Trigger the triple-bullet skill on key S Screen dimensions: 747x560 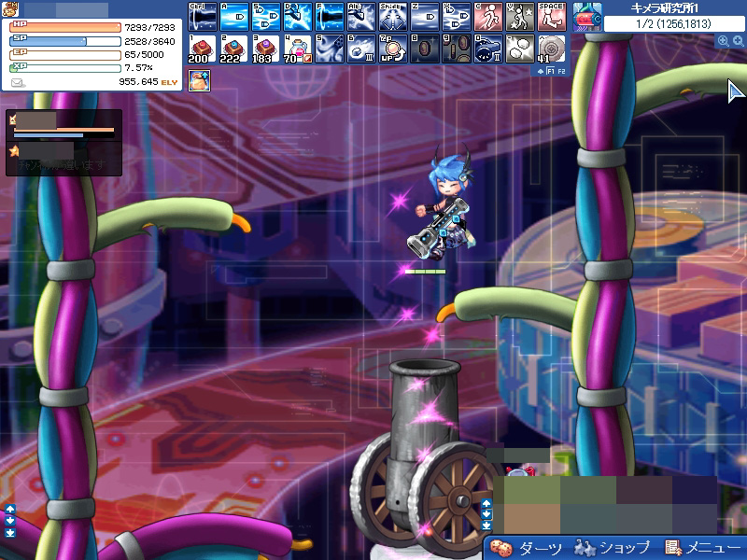coord(266,17)
